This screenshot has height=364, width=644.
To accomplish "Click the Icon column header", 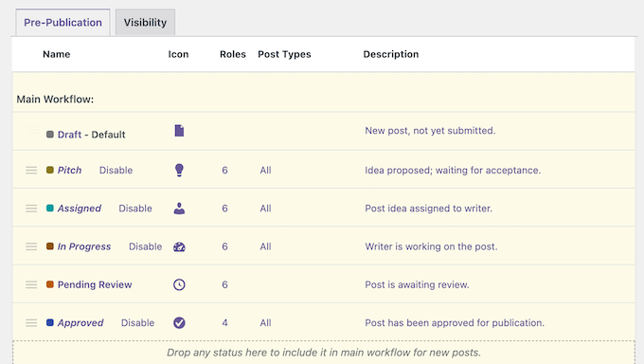I will click(x=178, y=54).
